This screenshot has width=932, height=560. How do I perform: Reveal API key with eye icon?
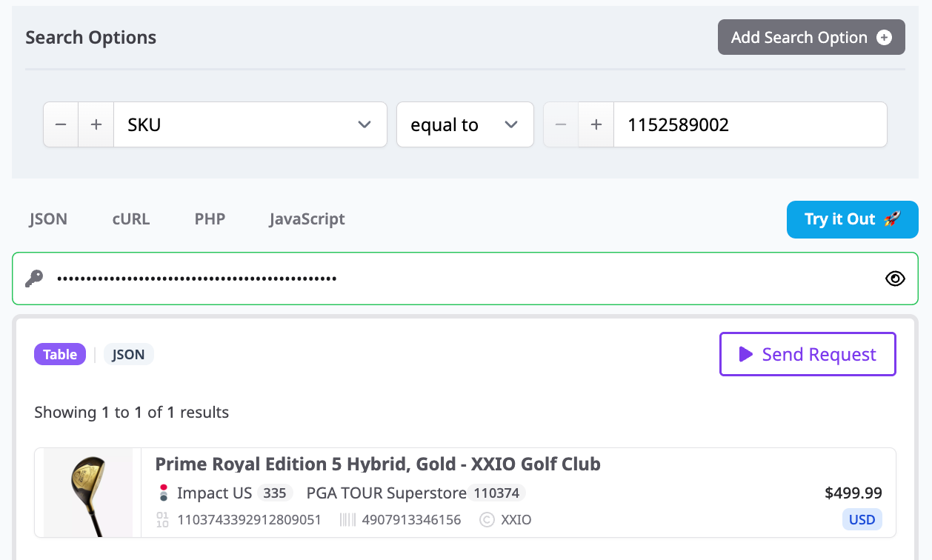[895, 279]
